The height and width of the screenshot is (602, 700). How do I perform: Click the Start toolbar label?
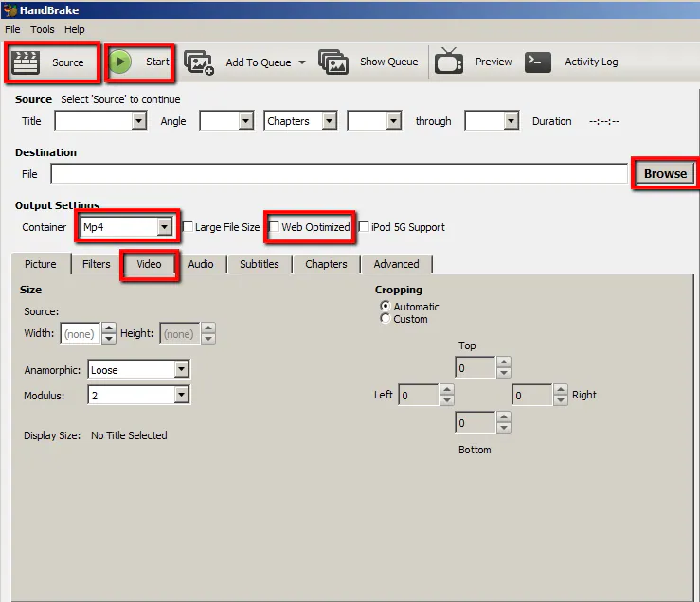point(157,62)
